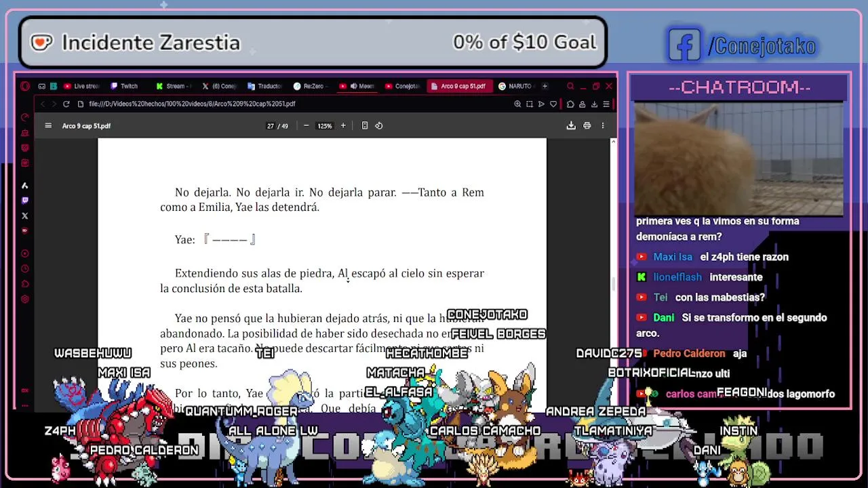Download the PDF from viewer toolbar
This screenshot has width=868, height=488.
[571, 125]
